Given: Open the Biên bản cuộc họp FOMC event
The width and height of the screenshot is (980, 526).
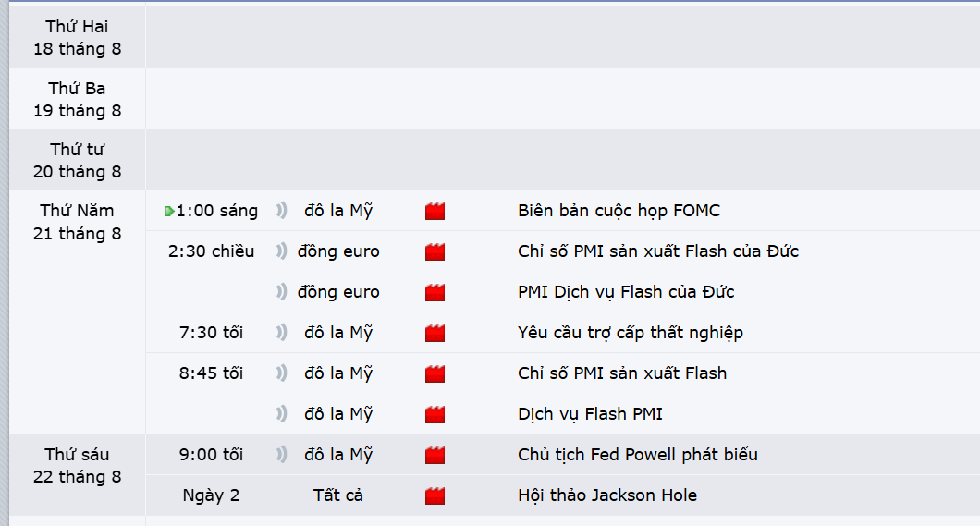Looking at the screenshot, I should pyautogui.click(x=619, y=211).
